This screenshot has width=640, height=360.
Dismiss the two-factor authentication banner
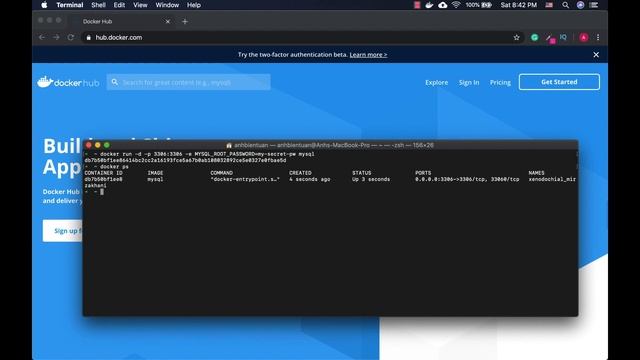[x=596, y=54]
